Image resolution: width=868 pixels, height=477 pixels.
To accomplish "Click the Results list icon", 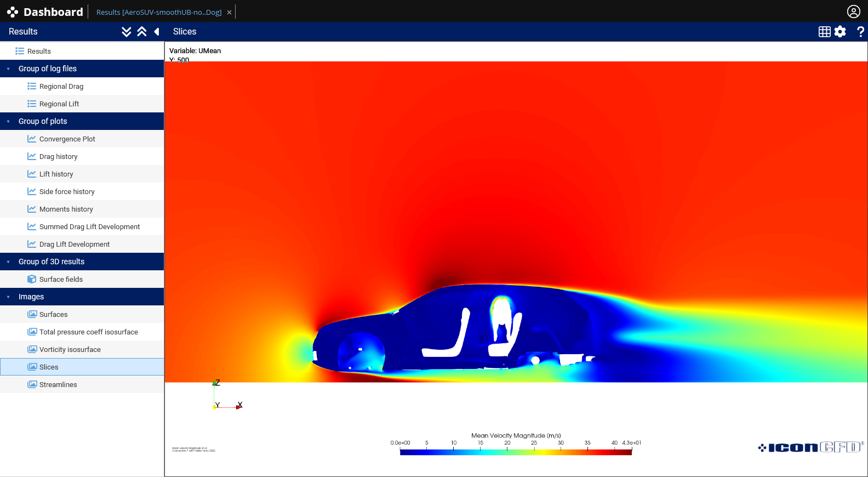I will pyautogui.click(x=20, y=51).
